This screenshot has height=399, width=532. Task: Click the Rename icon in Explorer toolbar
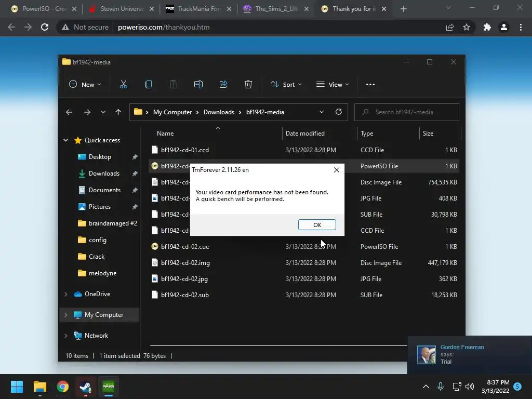pyautogui.click(x=198, y=85)
